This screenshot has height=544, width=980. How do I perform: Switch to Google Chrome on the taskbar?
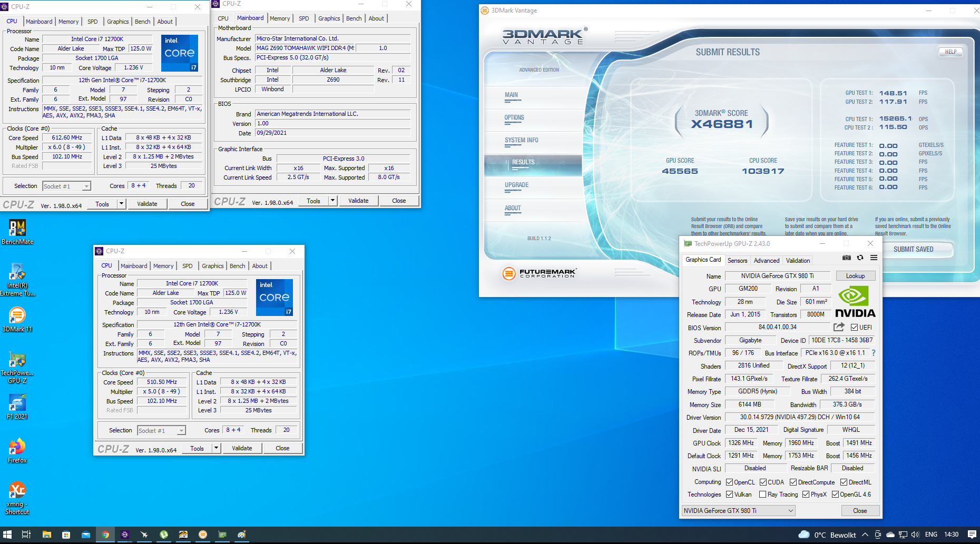tap(105, 535)
